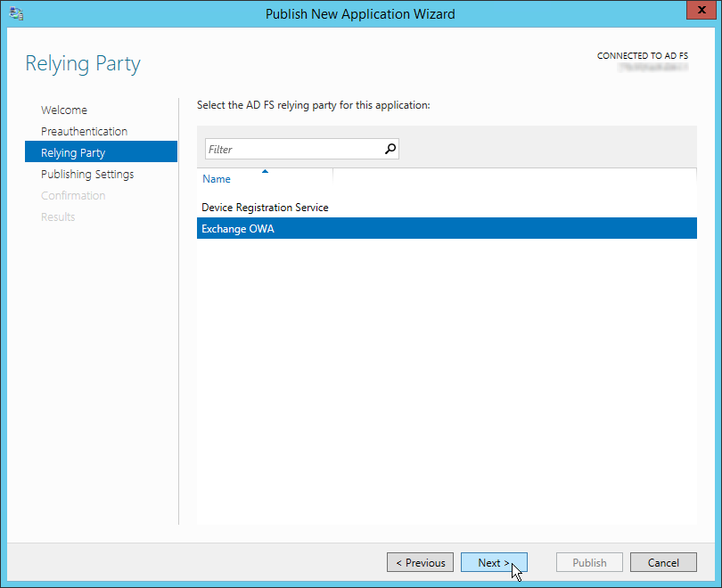This screenshot has width=722, height=588.
Task: Jump to Publishing Settings step
Action: (87, 175)
